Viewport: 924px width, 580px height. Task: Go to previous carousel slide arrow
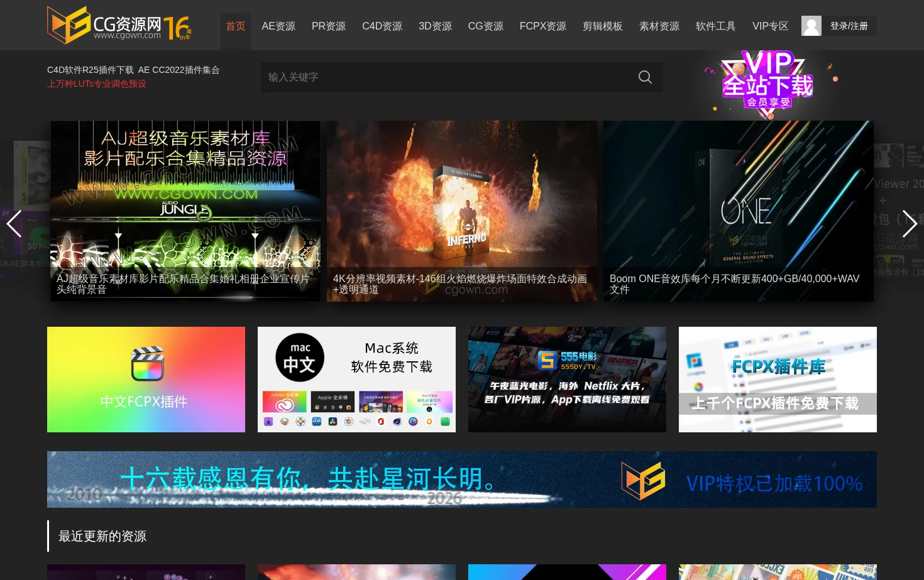[14, 224]
